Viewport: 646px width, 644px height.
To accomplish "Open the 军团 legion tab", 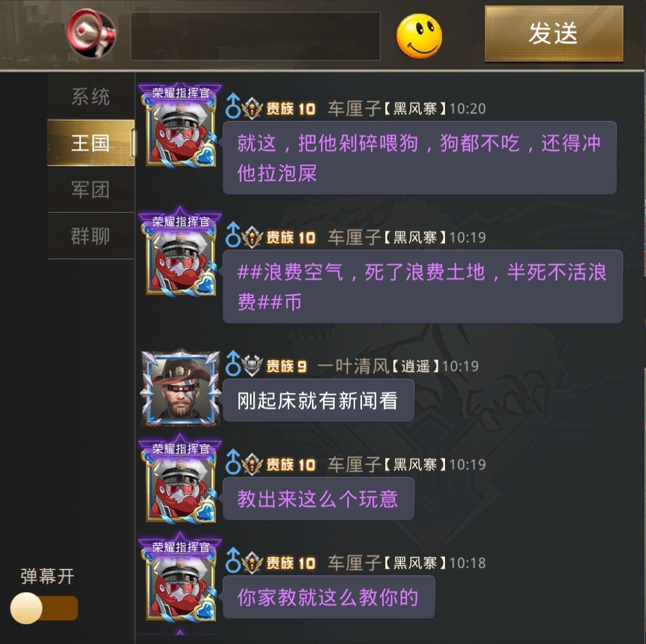I will (91, 190).
